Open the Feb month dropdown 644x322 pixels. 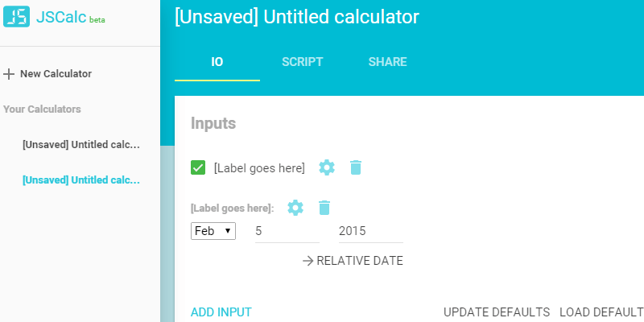click(x=213, y=231)
